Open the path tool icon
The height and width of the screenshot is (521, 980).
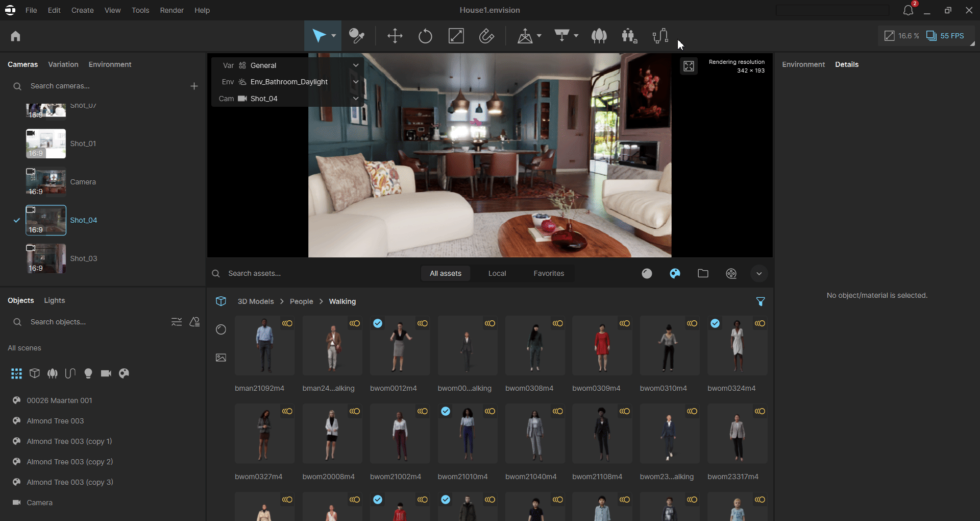[660, 36]
